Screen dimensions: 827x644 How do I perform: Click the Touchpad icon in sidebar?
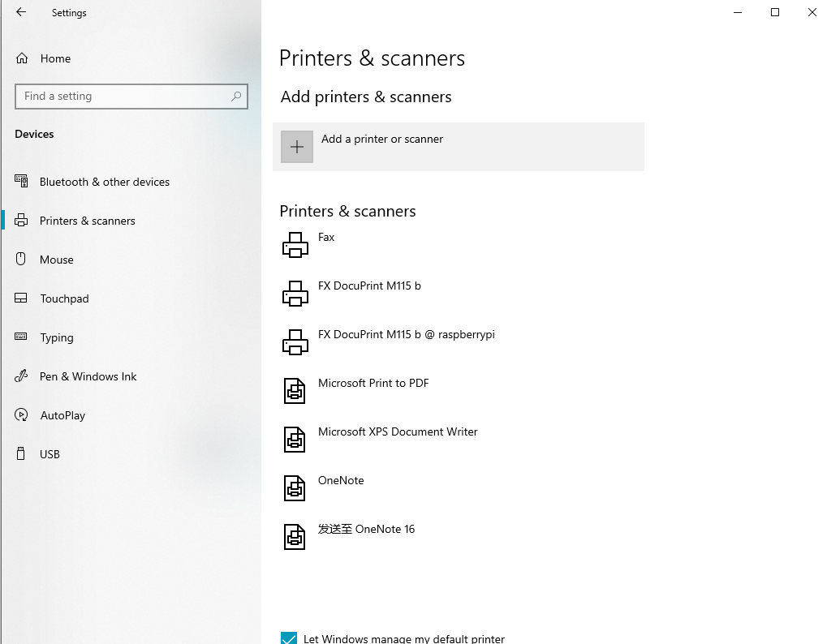coord(20,298)
